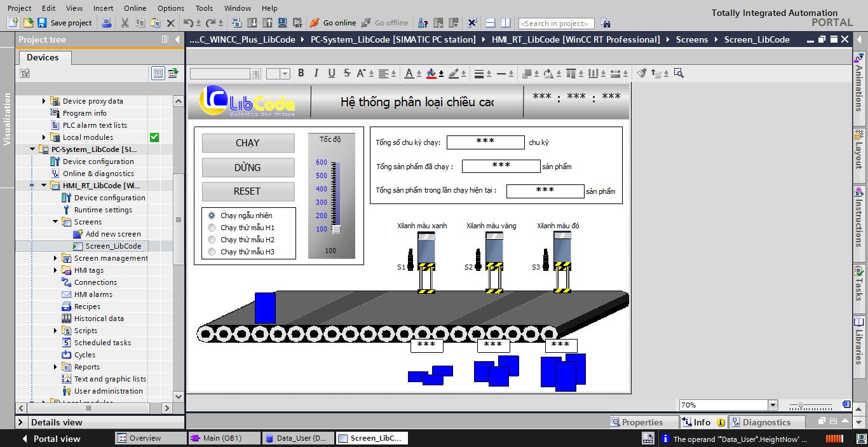Click the Start simulation icon

[282, 23]
